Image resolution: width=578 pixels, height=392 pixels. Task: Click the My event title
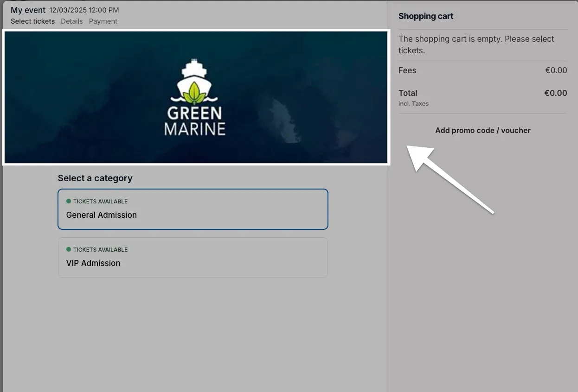(x=28, y=10)
